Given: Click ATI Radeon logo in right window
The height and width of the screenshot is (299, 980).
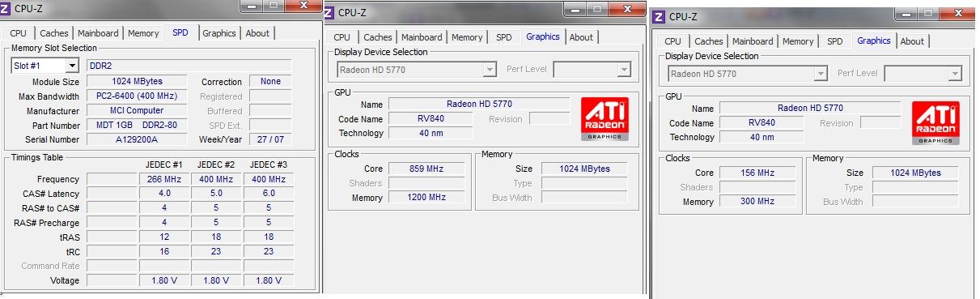Looking at the screenshot, I should pos(935,124).
